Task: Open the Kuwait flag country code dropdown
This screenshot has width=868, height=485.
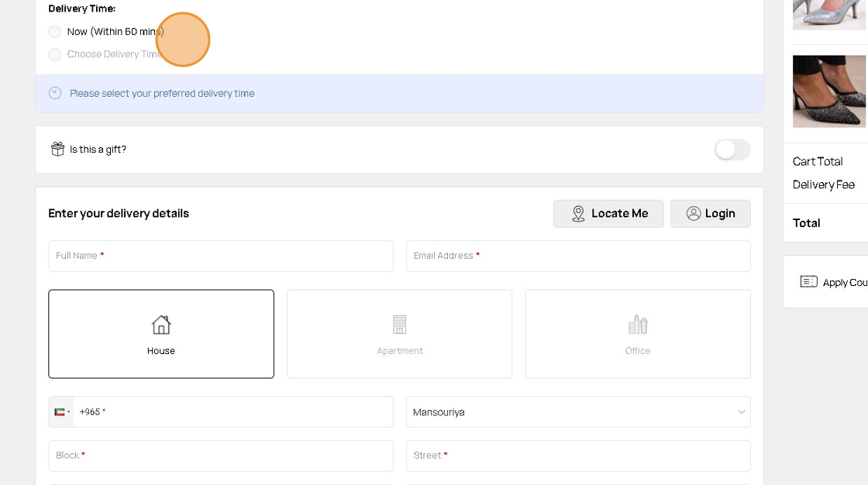Action: [61, 412]
